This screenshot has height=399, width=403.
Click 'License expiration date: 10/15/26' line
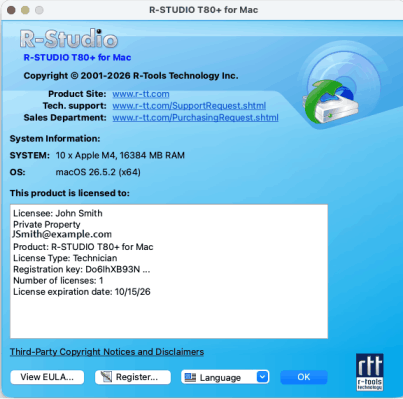82,292
